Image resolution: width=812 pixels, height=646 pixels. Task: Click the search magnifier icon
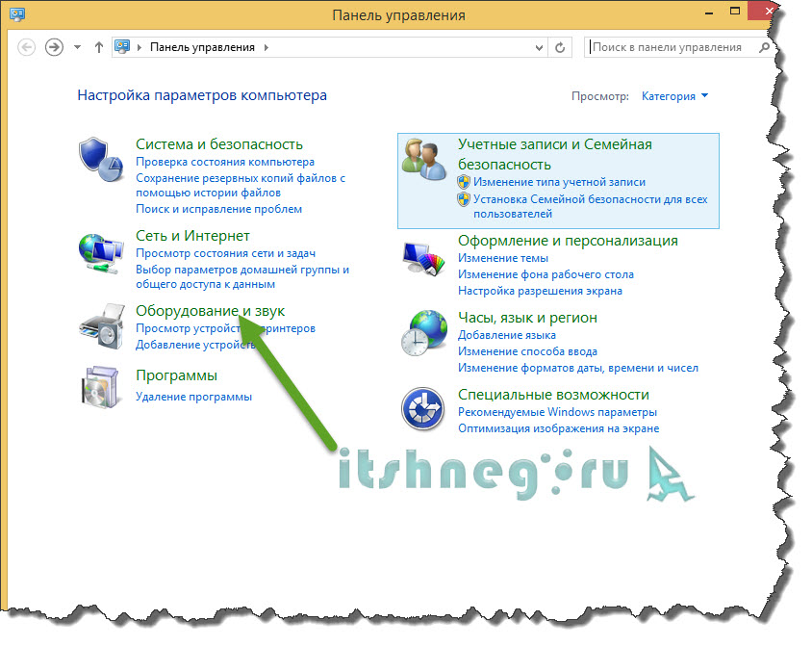point(764,48)
